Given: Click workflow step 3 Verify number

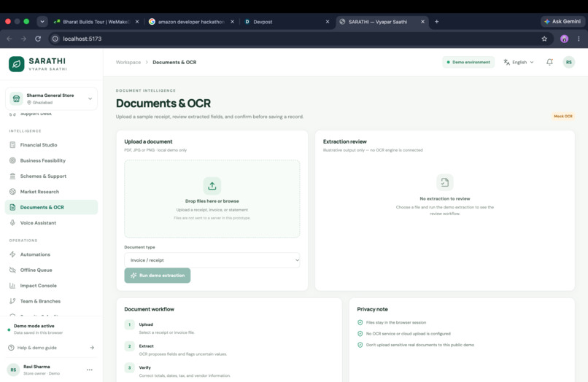Looking at the screenshot, I should pyautogui.click(x=129, y=367).
